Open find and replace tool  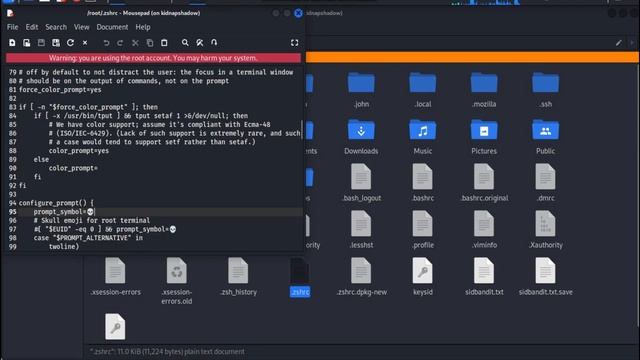point(200,43)
